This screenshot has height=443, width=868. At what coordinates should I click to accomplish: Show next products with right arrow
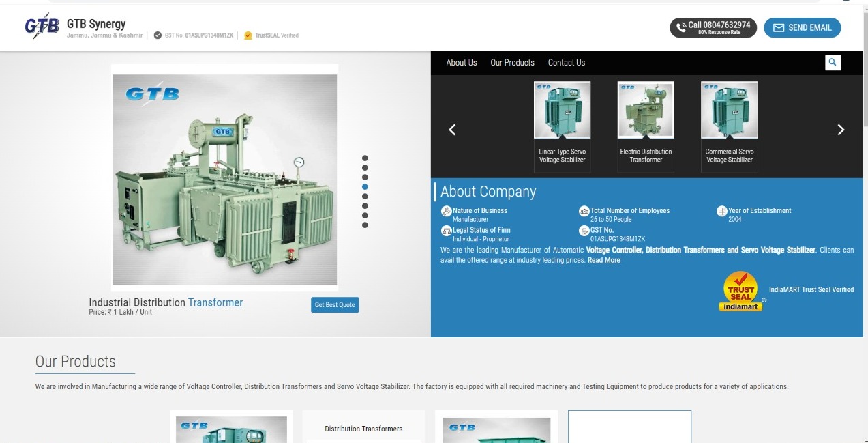(841, 130)
